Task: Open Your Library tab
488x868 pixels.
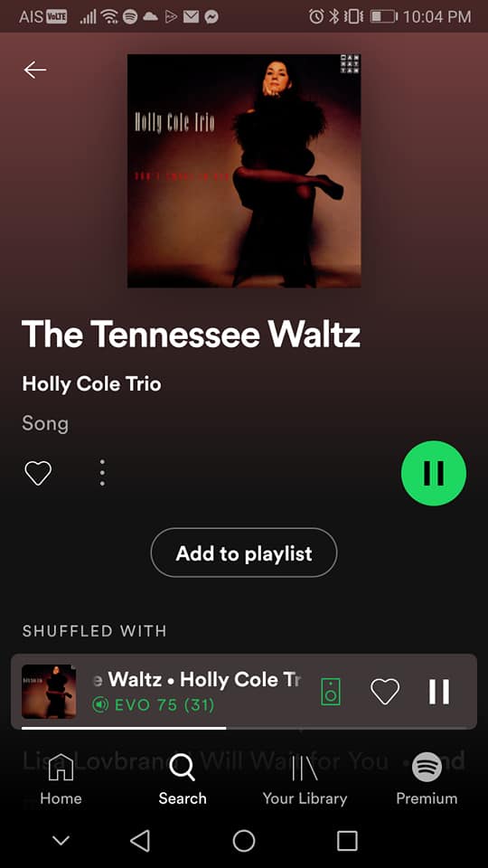Action: (x=305, y=779)
